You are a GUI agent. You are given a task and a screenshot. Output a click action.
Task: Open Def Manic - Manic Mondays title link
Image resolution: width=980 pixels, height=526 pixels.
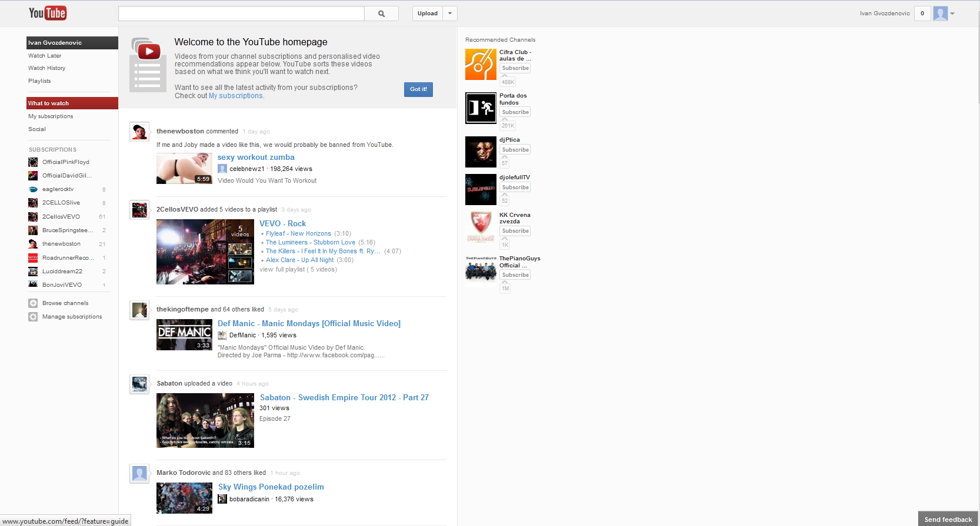[x=309, y=324]
